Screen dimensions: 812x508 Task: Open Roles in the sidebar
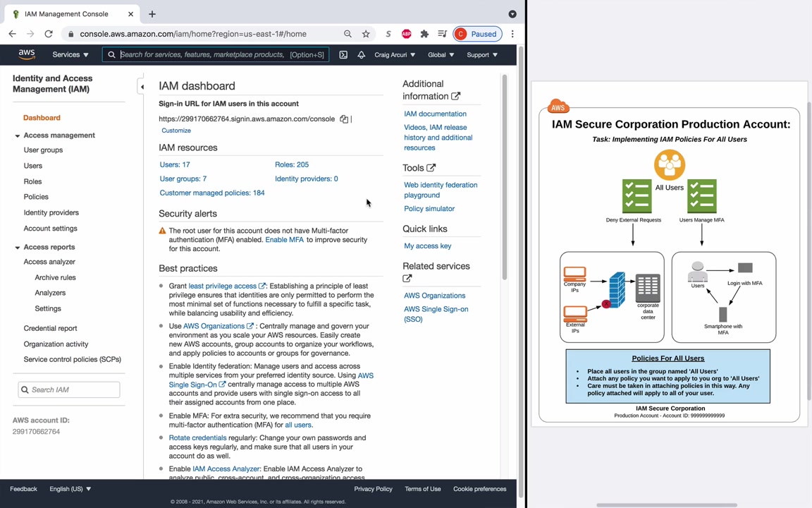click(x=32, y=181)
